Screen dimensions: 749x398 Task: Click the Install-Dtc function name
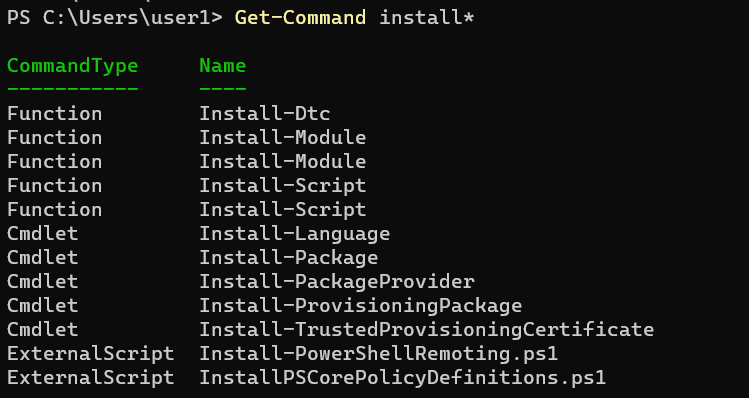265,114
